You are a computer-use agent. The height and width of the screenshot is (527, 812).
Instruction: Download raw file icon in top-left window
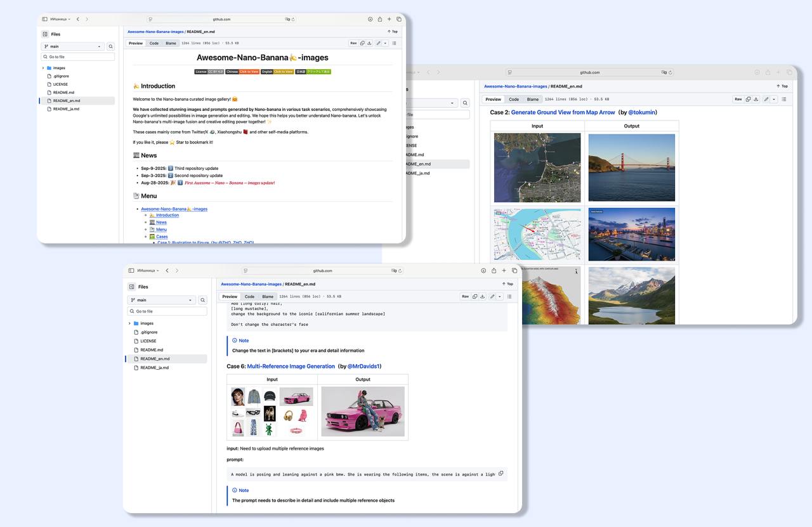[x=369, y=43]
